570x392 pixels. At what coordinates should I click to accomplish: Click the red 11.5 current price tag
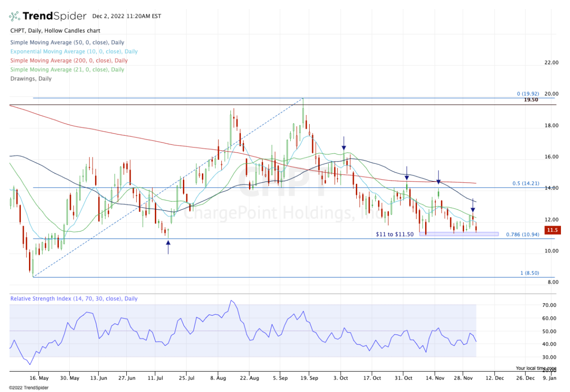click(551, 230)
